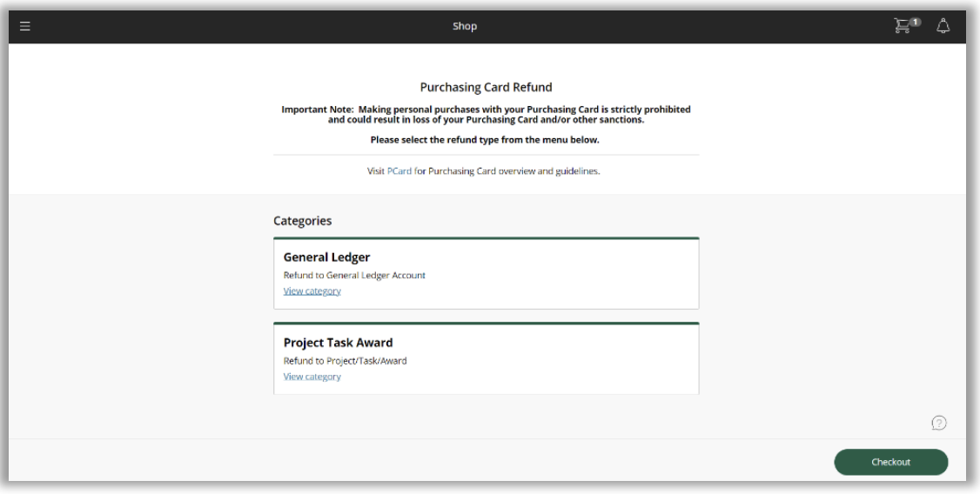The image size is (980, 494).
Task: Open the hamburger navigation menu
Action: coord(24,26)
